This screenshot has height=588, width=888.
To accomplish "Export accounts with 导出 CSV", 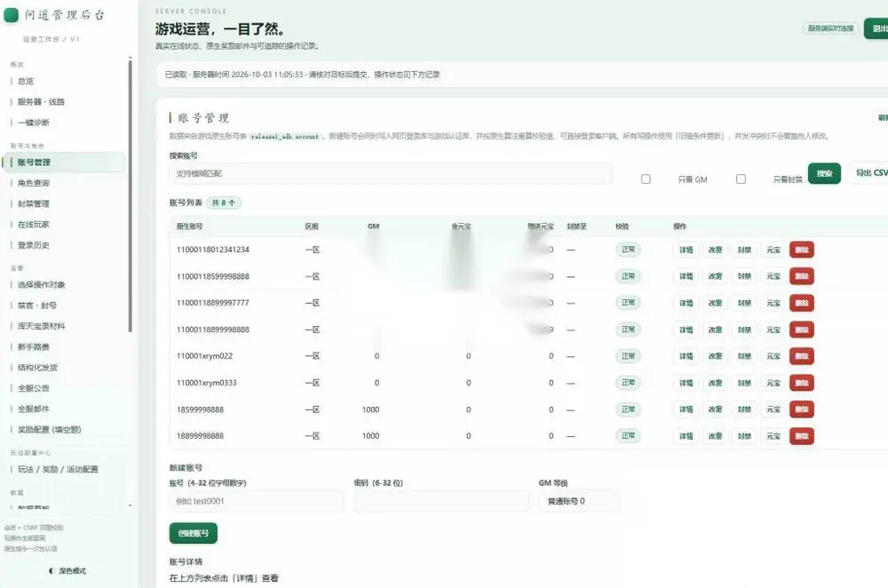I will [x=870, y=173].
